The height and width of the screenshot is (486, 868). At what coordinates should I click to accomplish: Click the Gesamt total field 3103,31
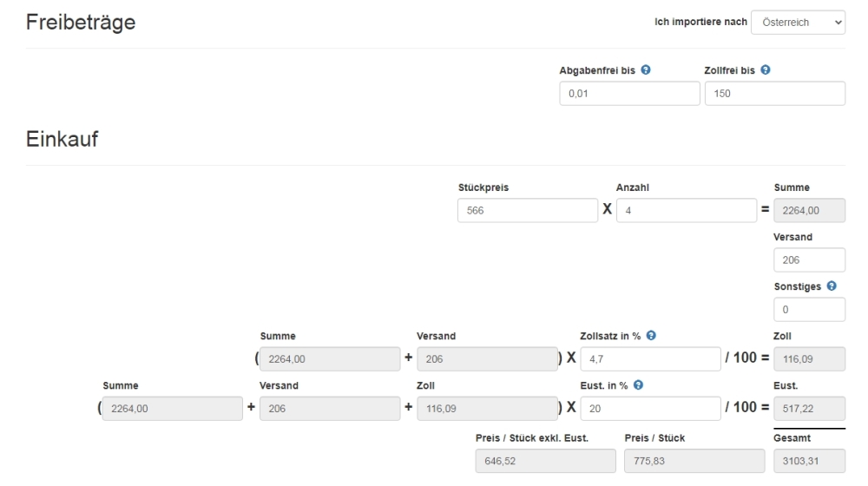(x=809, y=461)
